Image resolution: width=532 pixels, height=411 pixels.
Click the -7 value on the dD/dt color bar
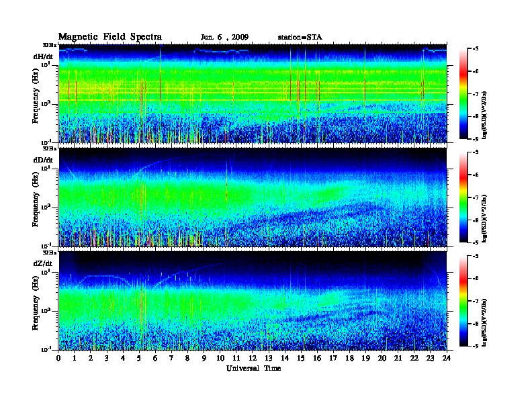point(476,197)
